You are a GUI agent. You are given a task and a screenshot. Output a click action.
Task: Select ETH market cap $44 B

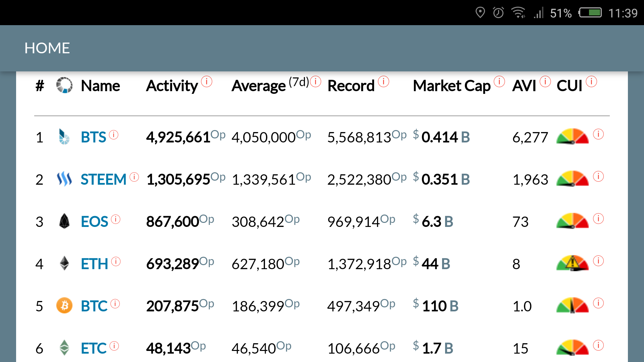(431, 264)
